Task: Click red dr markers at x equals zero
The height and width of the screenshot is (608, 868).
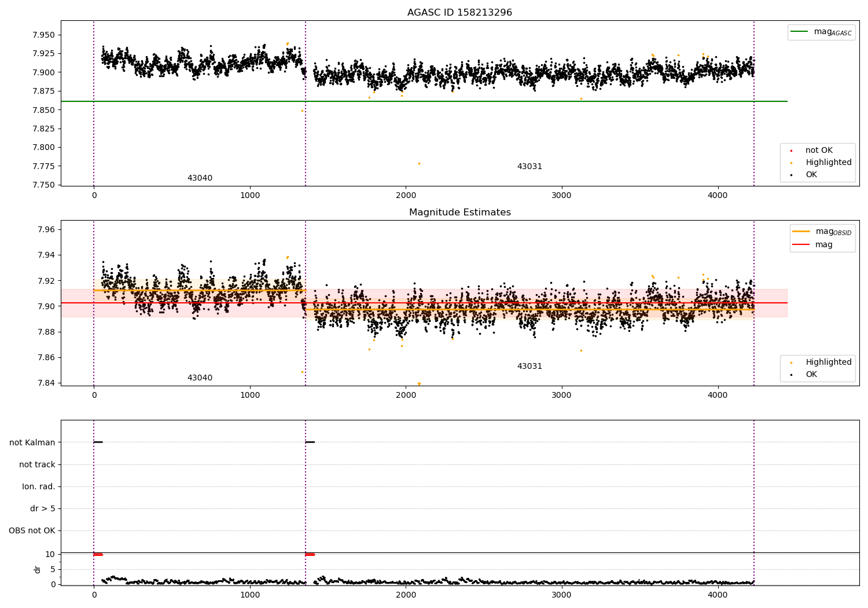Action: tap(98, 554)
